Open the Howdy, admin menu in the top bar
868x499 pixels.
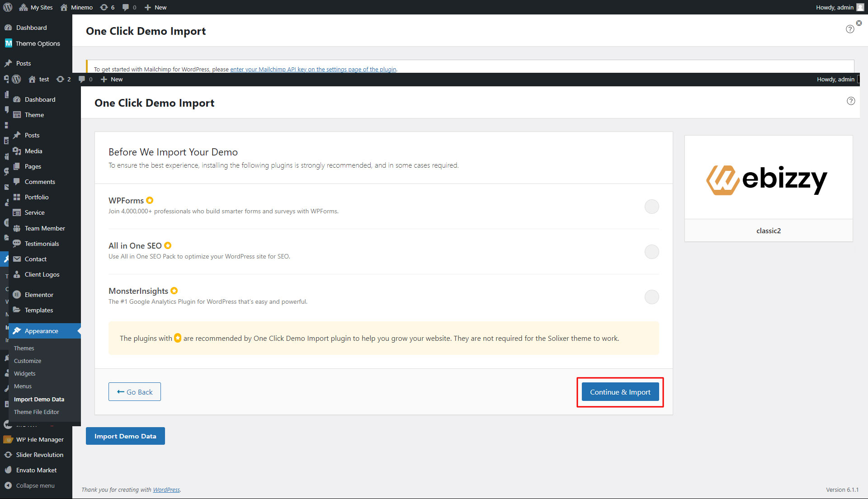click(840, 7)
